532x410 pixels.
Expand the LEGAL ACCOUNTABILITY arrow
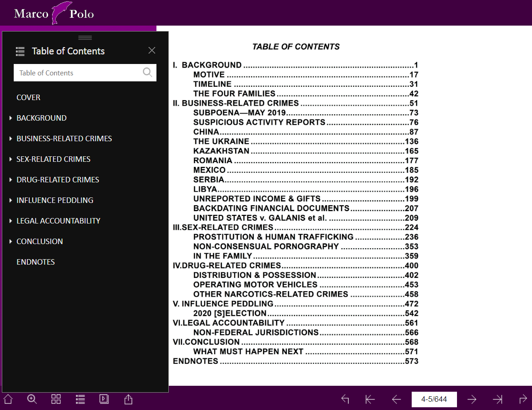pyautogui.click(x=11, y=221)
